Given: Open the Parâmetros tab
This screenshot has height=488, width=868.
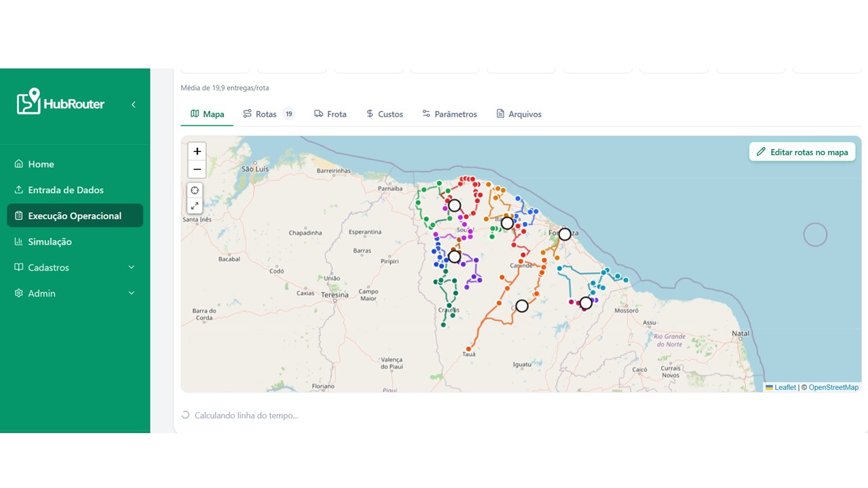Looking at the screenshot, I should pos(450,114).
